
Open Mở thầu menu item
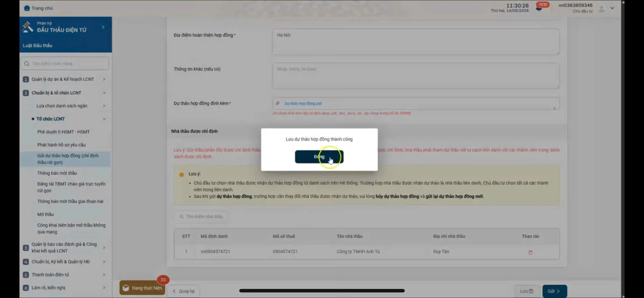[x=45, y=214]
